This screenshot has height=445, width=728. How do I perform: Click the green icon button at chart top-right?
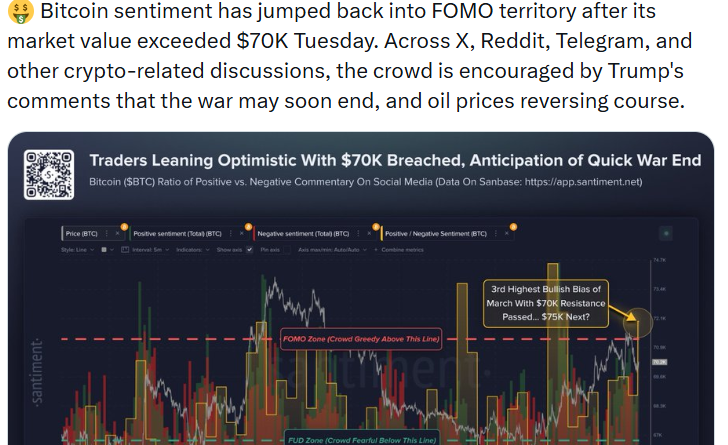coord(667,233)
